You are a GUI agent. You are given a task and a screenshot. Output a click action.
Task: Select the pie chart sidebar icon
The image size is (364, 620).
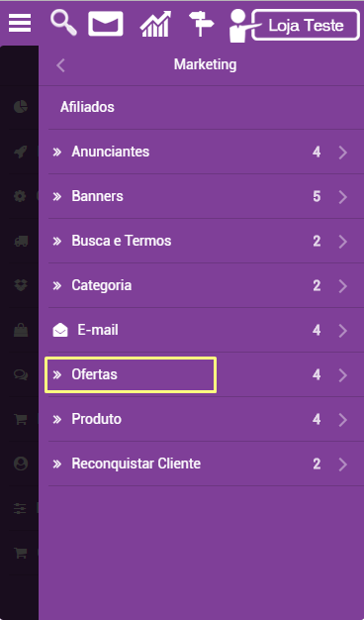pyautogui.click(x=21, y=107)
